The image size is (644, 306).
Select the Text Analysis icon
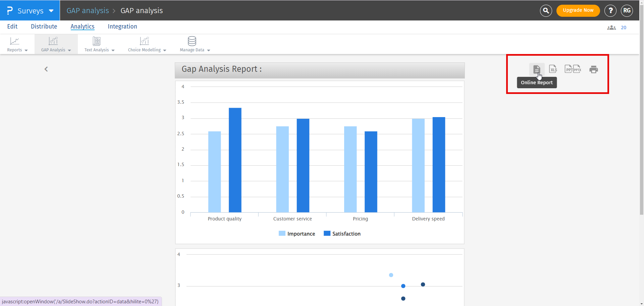97,41
